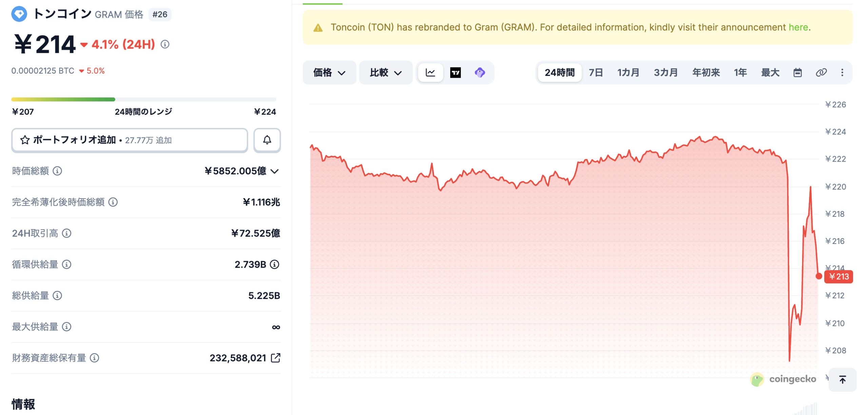This screenshot has width=868, height=415.
Task: Click the ∞ max supply value
Action: (276, 327)
